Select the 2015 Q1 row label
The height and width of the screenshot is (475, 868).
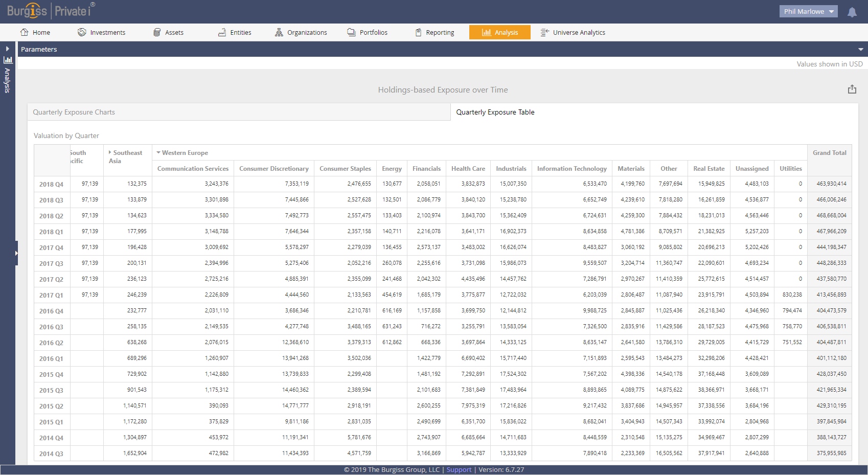point(51,422)
